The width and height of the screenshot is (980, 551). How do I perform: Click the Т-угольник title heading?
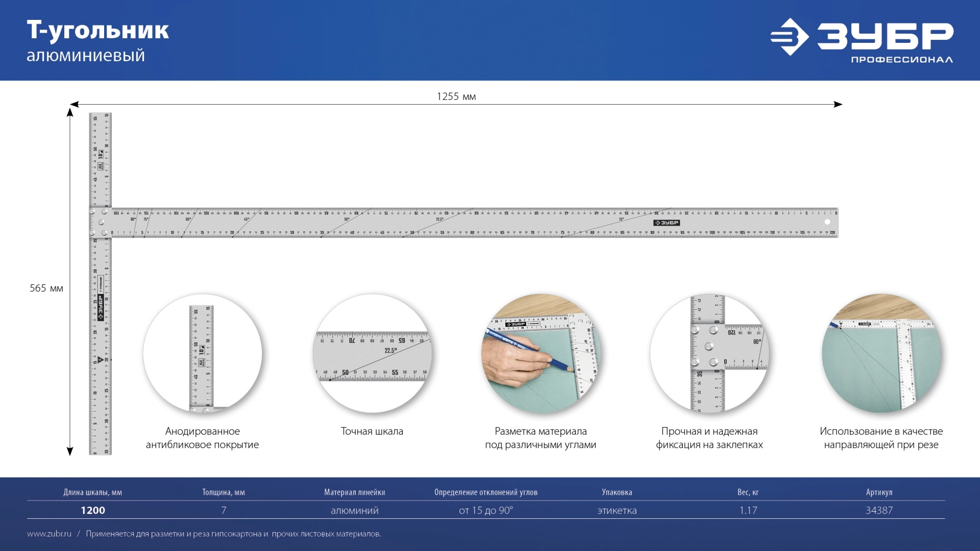click(98, 31)
